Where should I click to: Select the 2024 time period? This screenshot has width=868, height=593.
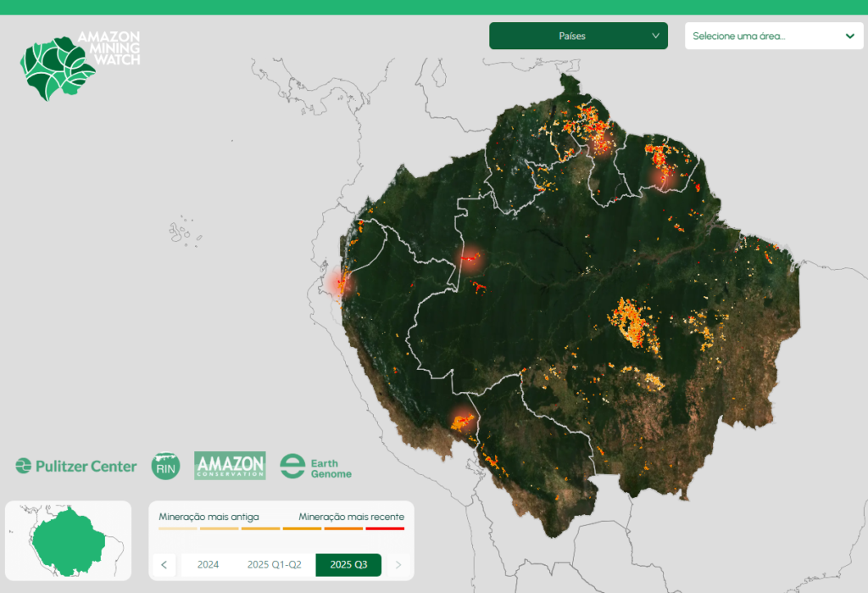pyautogui.click(x=208, y=565)
